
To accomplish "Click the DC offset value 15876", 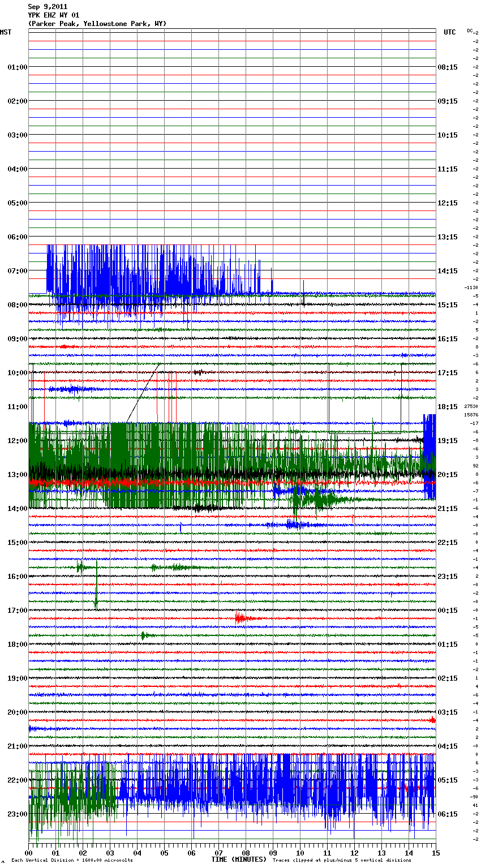I will (x=471, y=415).
